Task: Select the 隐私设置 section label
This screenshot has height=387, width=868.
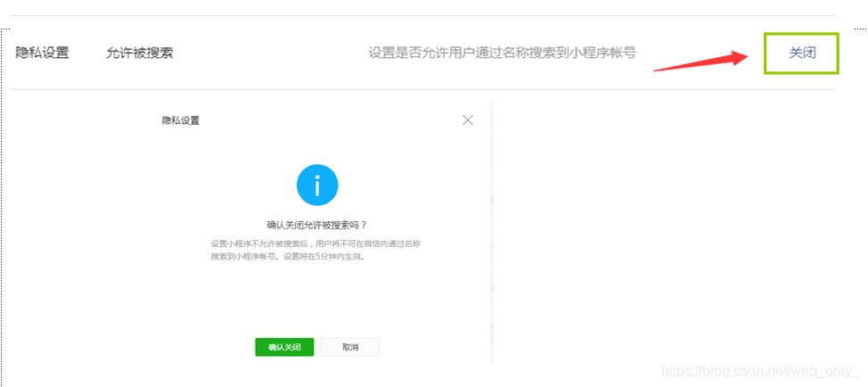Action: (x=42, y=54)
